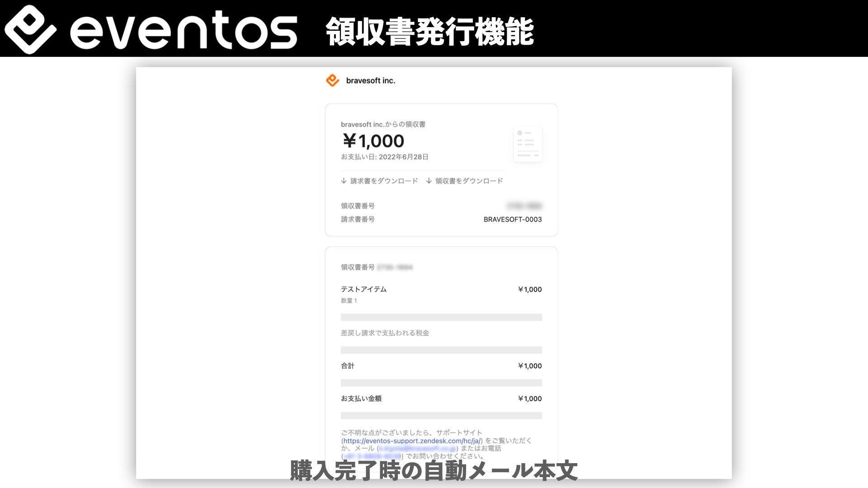Click the お支払い金額 row amount
The image size is (868, 488).
click(x=530, y=399)
